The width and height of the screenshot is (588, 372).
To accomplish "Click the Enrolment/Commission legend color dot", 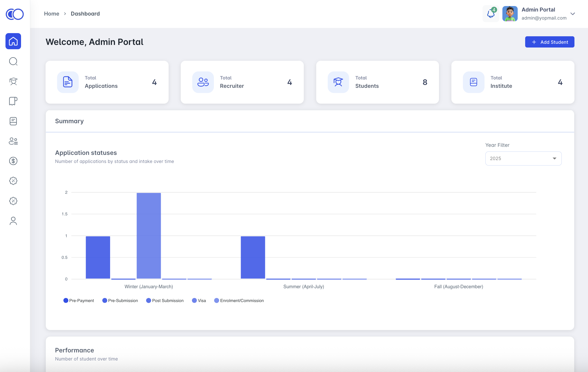I will pyautogui.click(x=216, y=301).
